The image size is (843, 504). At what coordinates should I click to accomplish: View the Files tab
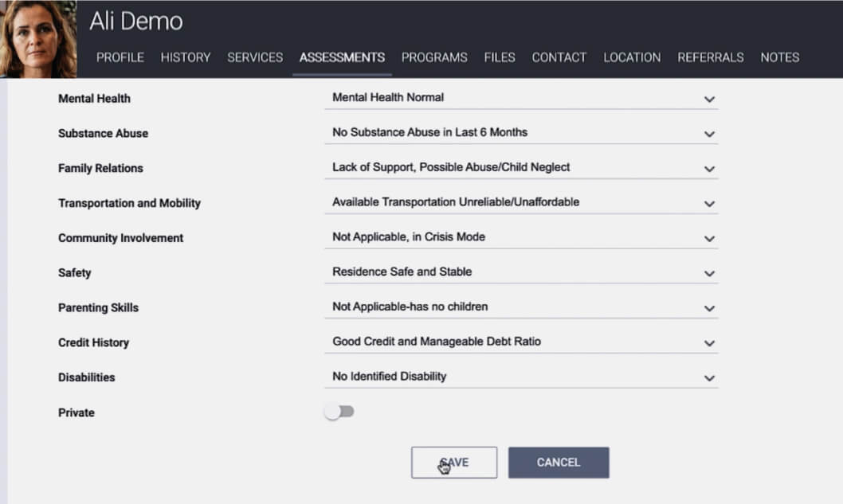click(x=500, y=57)
